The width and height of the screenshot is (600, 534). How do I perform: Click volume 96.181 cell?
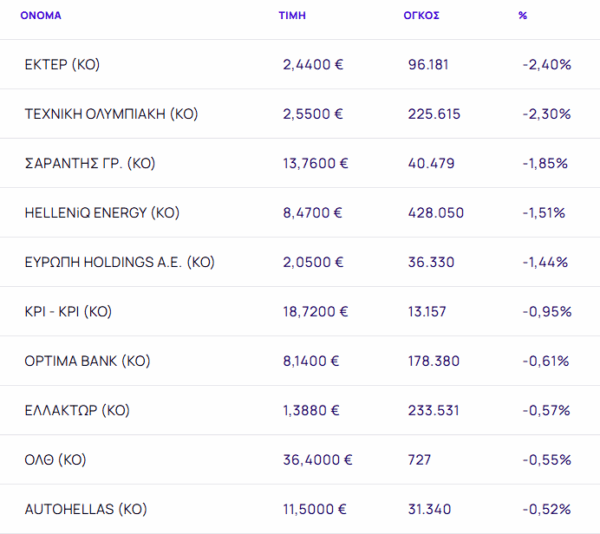tap(428, 65)
